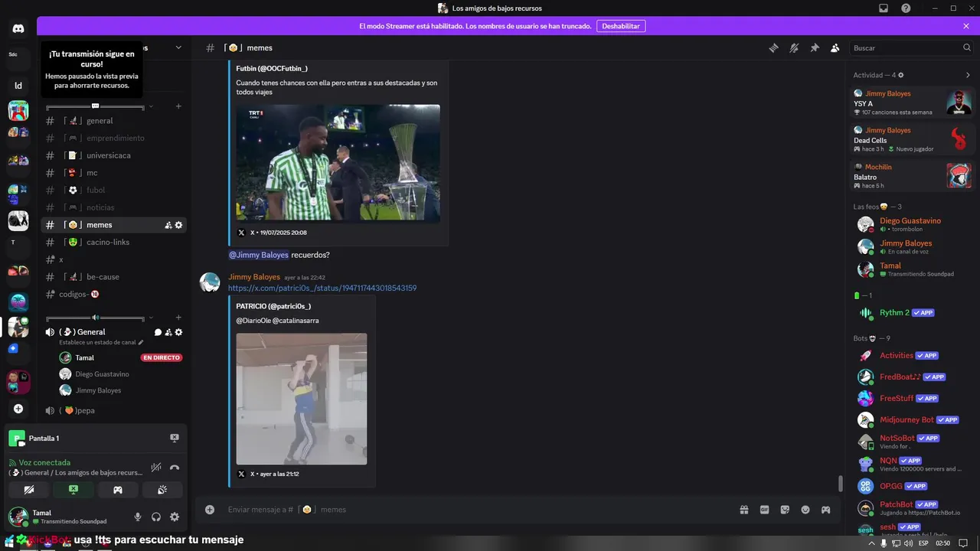980x551 pixels.
Task: Show pinned messages in memes
Action: tap(815, 47)
